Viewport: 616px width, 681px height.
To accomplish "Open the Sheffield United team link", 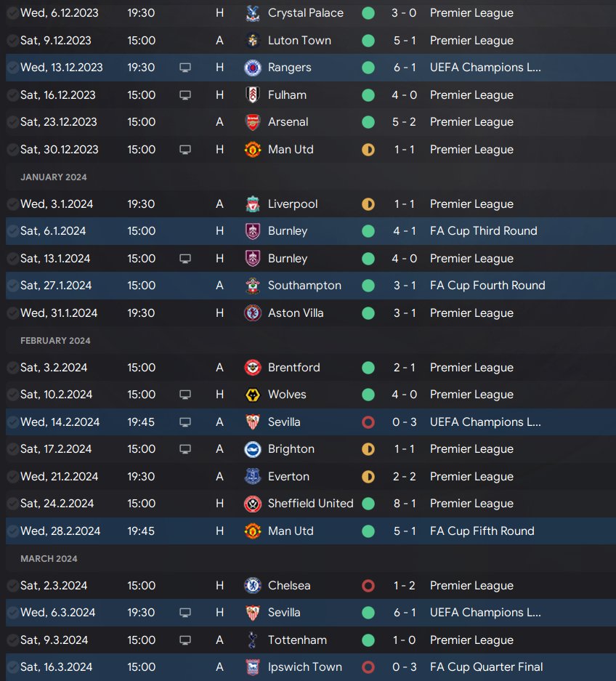I will 310,504.
